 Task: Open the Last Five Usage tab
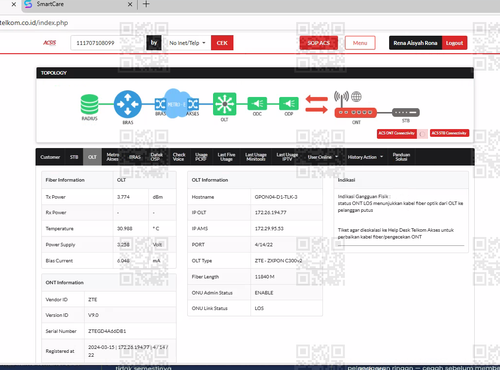[226, 157]
